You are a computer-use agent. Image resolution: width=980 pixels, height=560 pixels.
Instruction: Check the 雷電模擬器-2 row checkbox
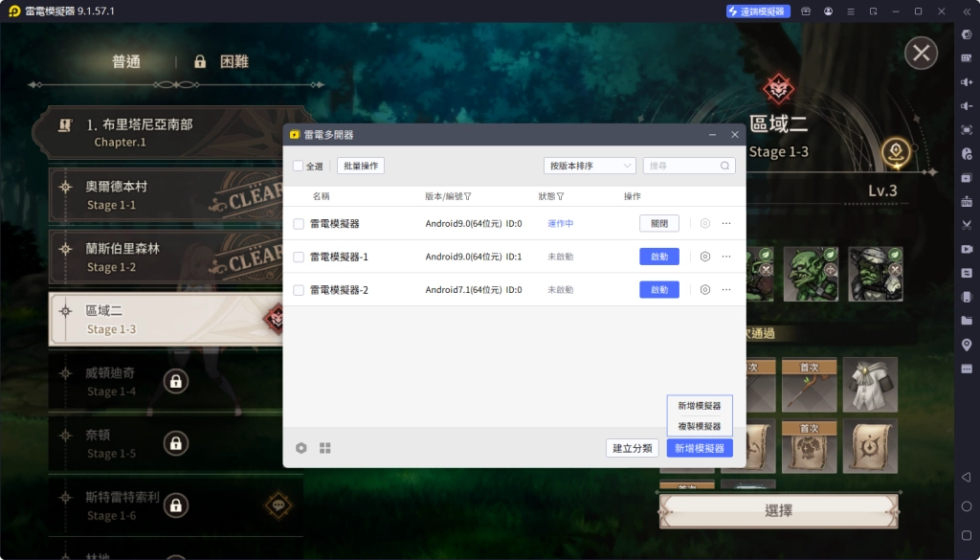point(299,290)
